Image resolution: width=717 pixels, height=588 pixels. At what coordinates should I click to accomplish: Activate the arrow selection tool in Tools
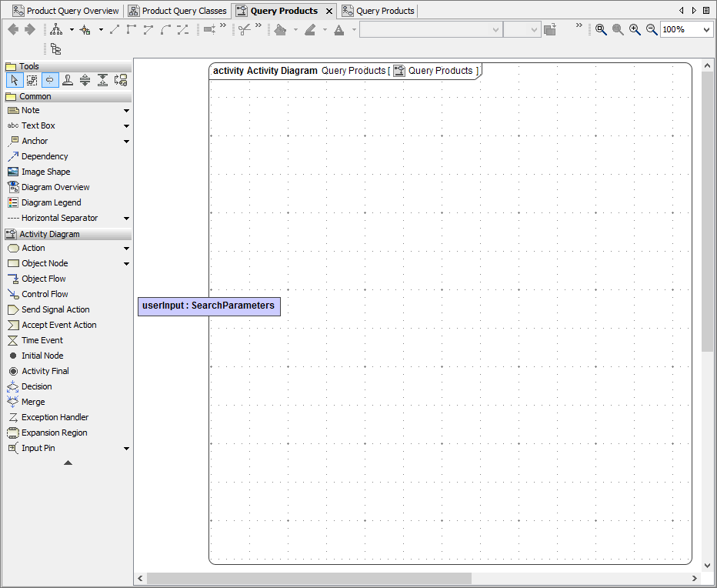coord(14,79)
